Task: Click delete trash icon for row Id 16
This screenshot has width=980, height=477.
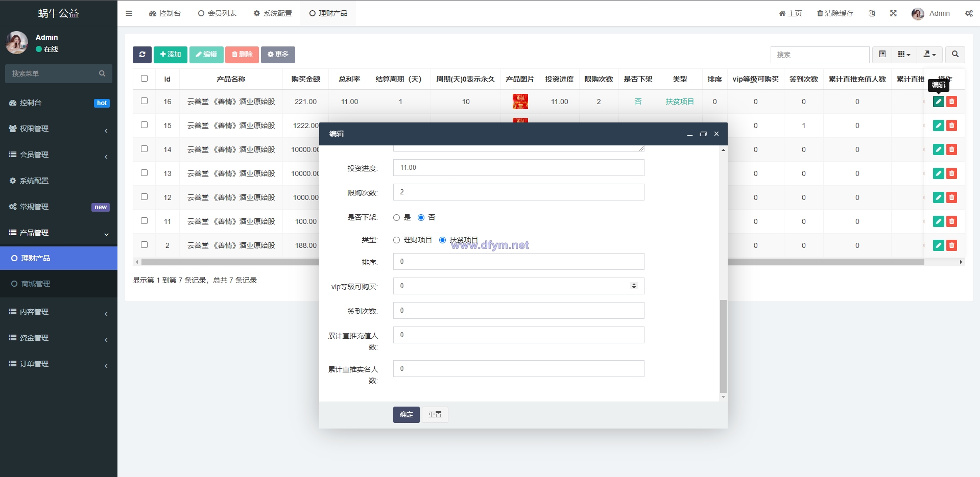Action: (x=951, y=102)
